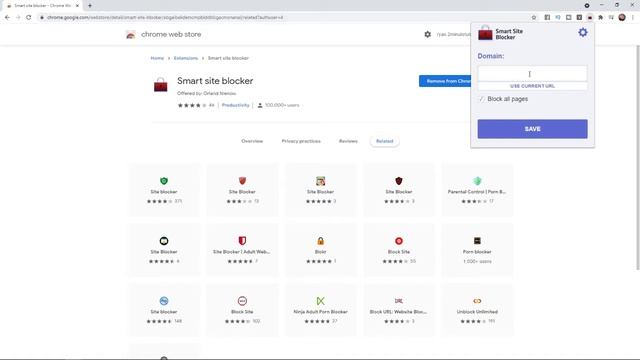Open the Chrome profile avatar
The width and height of the screenshot is (640, 360).
pos(622,18)
